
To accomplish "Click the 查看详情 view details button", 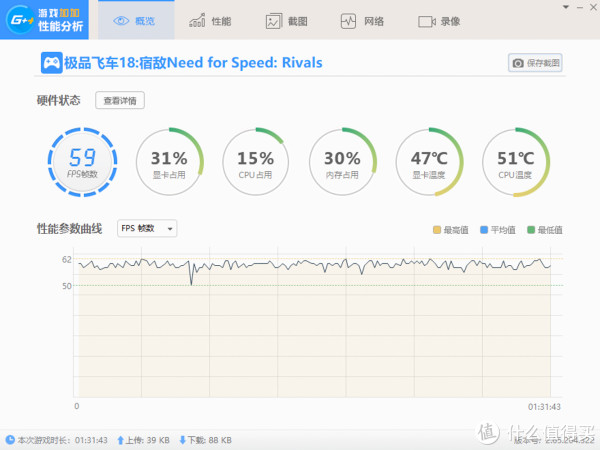I will [x=120, y=100].
